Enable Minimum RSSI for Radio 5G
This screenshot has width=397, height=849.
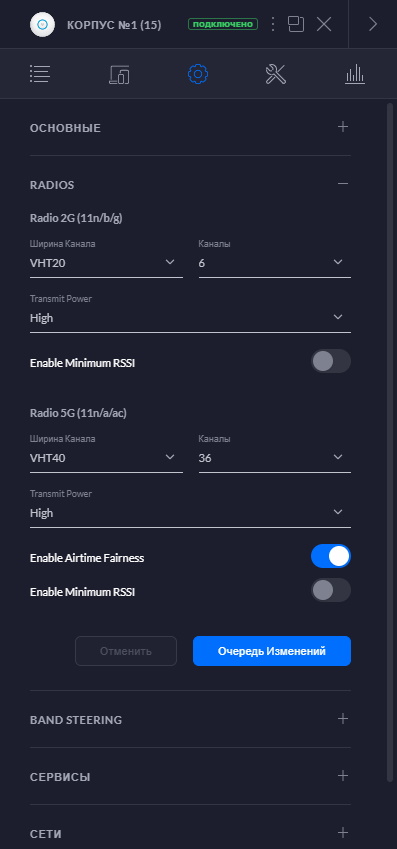tap(330, 590)
